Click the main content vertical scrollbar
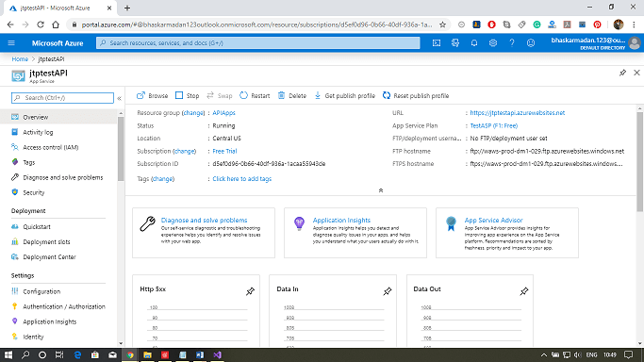The width and height of the screenshot is (644, 362). pyautogui.click(x=640, y=162)
